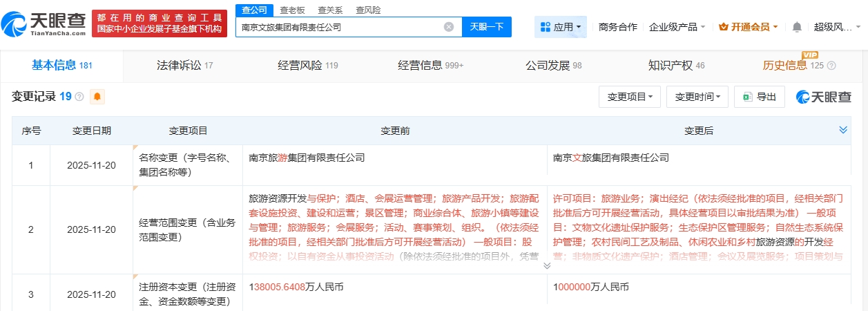
Task: Expand the 企业级产品 menu
Action: 677,27
